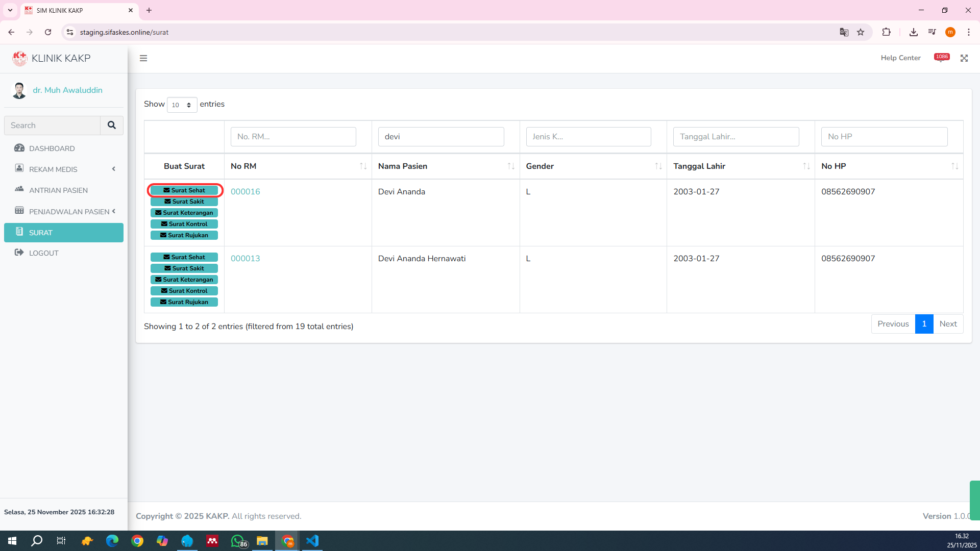980x551 pixels.
Task: Open WhatsApp from the Windows taskbar
Action: click(x=238, y=541)
